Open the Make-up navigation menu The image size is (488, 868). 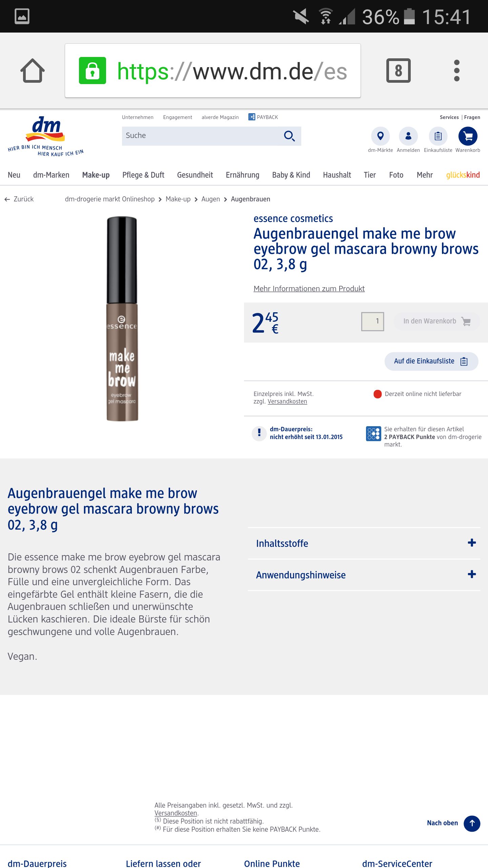[96, 175]
